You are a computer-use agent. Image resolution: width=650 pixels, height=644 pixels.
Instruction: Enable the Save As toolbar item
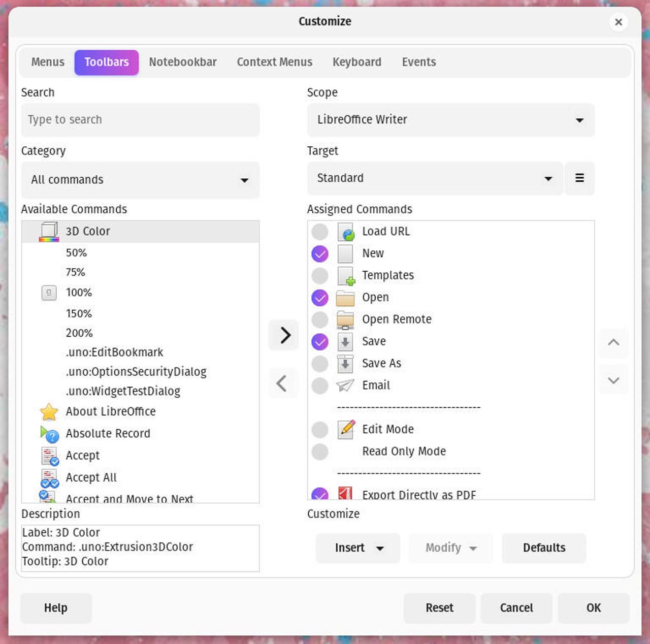[x=320, y=364]
